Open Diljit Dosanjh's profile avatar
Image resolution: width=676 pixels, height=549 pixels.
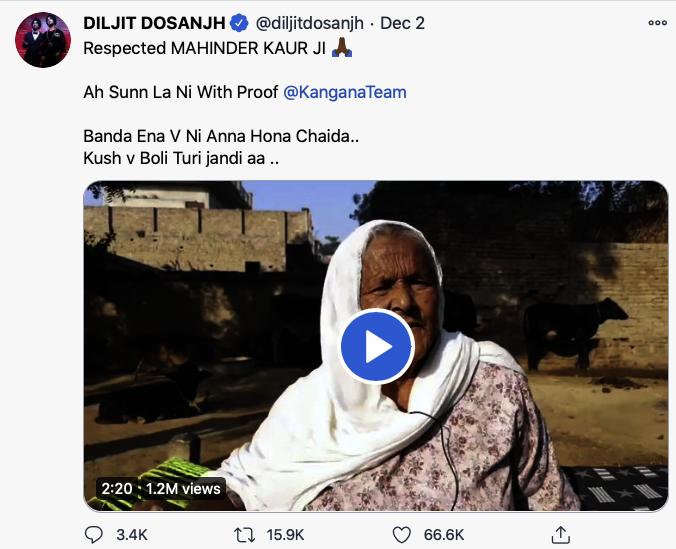coord(41,41)
